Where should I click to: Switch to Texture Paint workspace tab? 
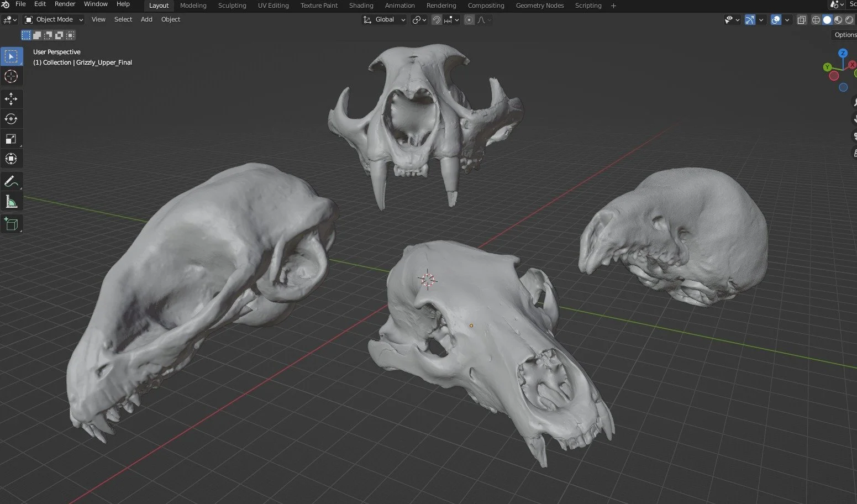pos(319,6)
